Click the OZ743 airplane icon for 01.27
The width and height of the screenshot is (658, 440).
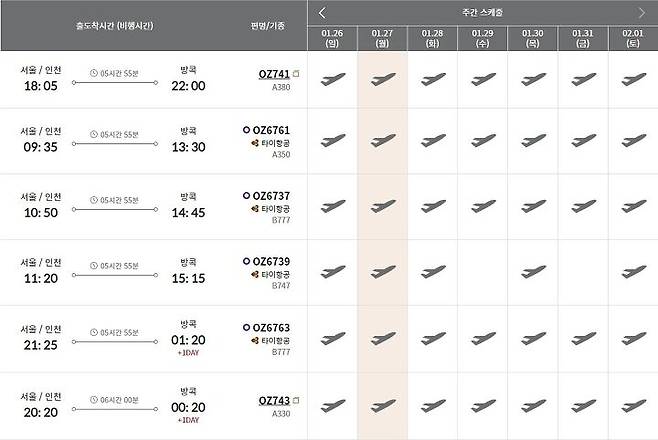382,404
